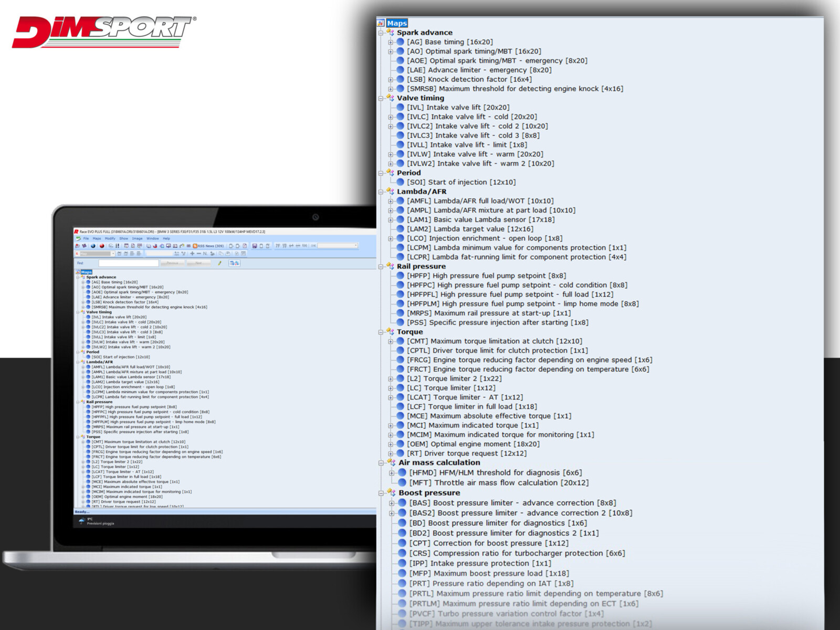Click the Maps root icon in large tree
This screenshot has width=840, height=630.
[381, 23]
